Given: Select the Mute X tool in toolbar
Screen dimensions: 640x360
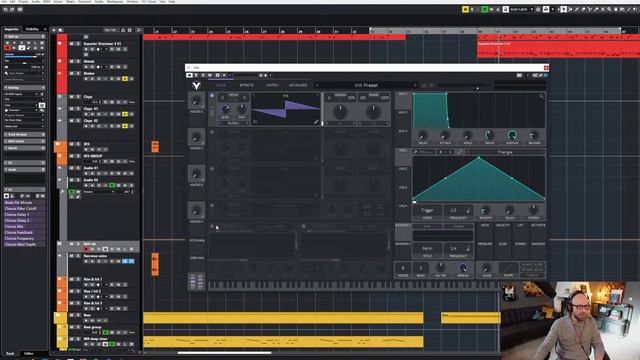Looking at the screenshot, I should [x=602, y=9].
